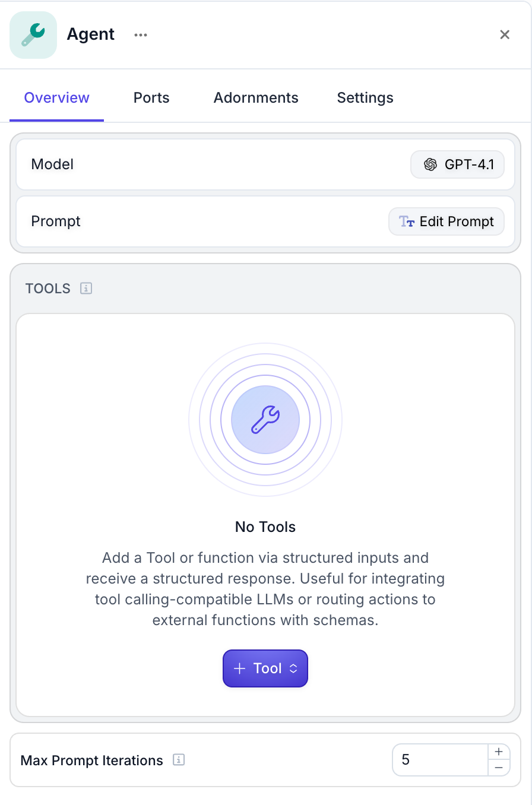Increase Max Prompt Iterations with plus
The image size is (532, 805).
(499, 752)
